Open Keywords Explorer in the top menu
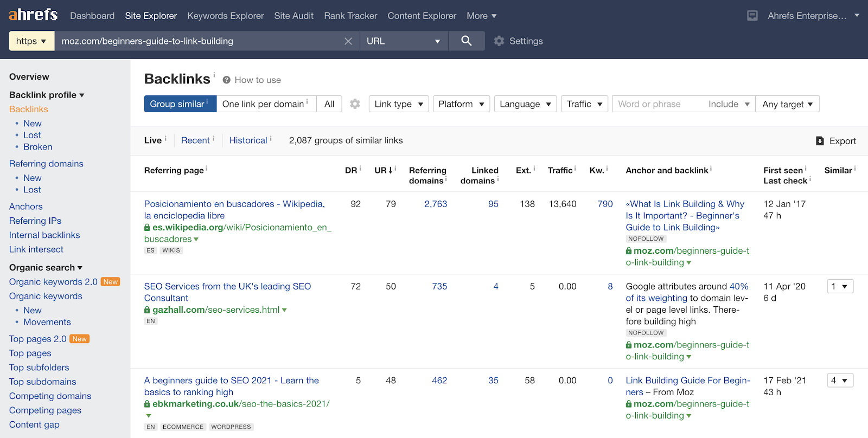The width and height of the screenshot is (868, 438). [x=225, y=16]
